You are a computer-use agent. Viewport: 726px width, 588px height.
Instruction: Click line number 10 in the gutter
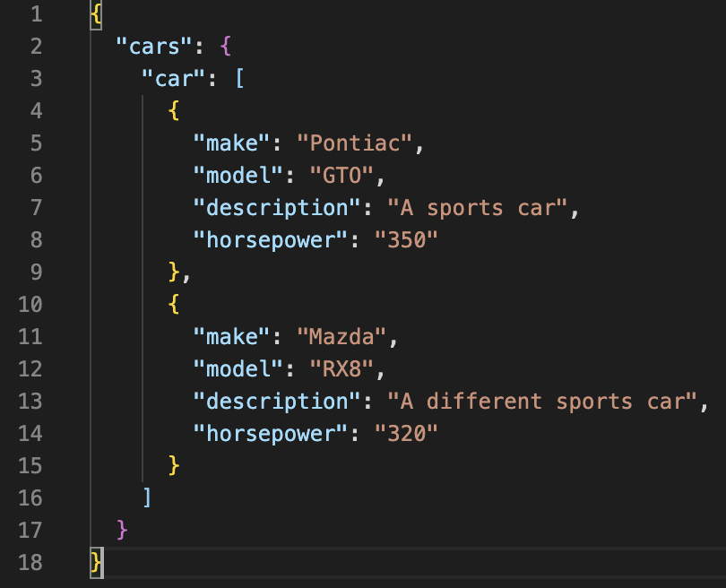coord(30,304)
